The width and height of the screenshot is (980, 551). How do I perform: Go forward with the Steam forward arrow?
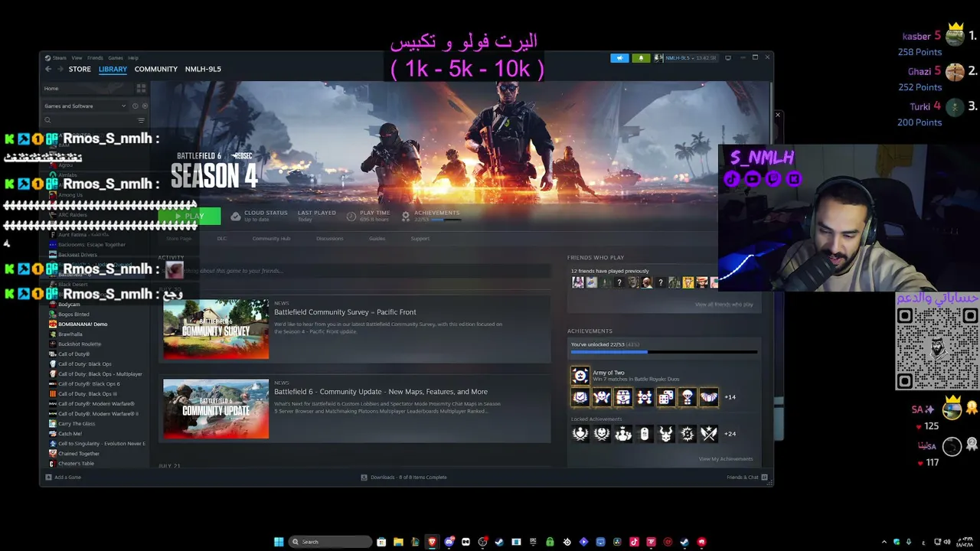[59, 69]
